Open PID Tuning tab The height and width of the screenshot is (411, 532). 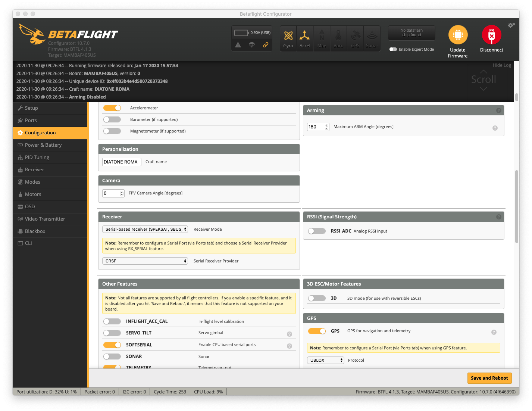point(50,157)
